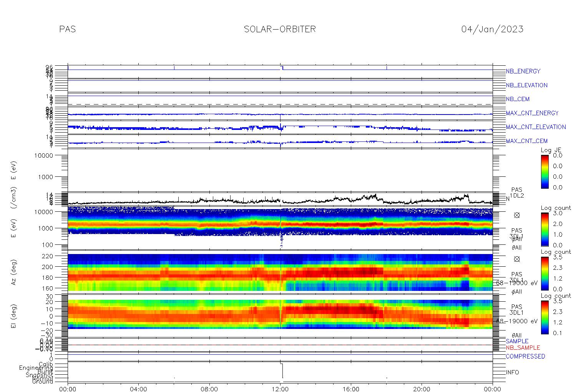The image size is (581, 392).
Task: Select the energy spectrogram Log count color bar
Action: coord(544,229)
